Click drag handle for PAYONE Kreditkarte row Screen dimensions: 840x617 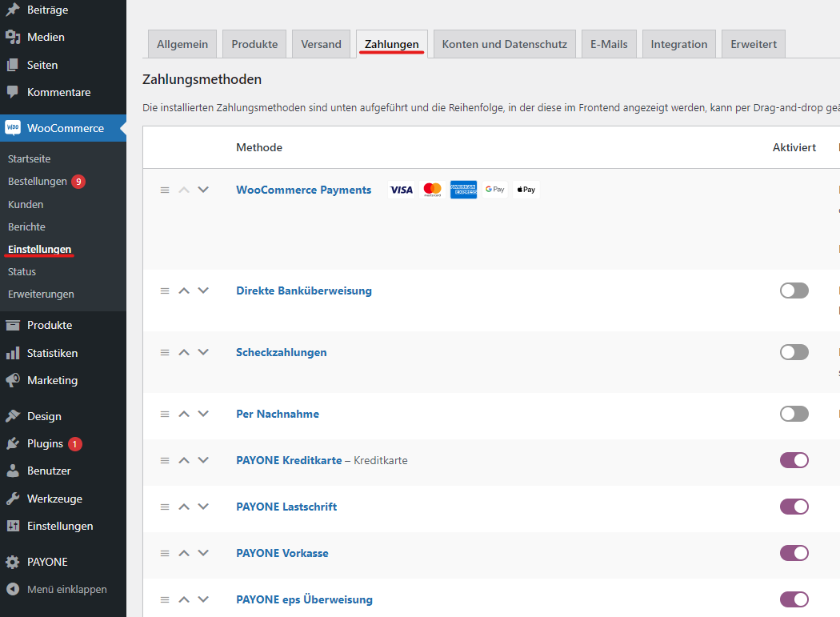[165, 460]
